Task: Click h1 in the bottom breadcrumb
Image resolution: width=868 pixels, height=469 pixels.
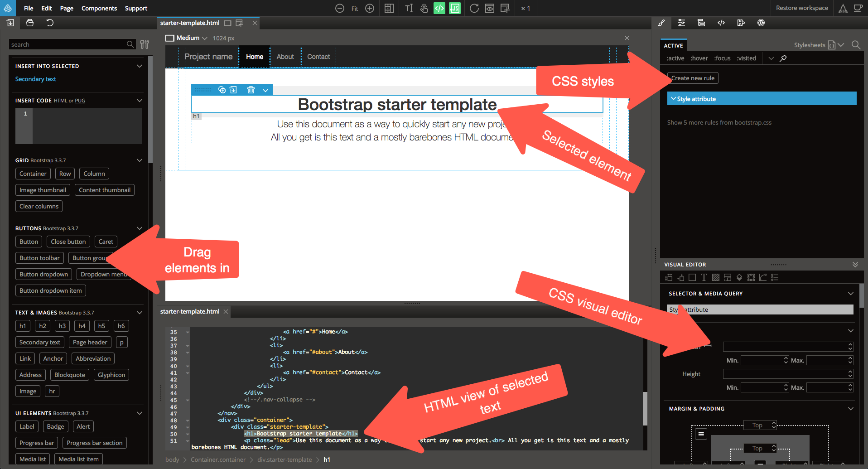Action: (327, 459)
